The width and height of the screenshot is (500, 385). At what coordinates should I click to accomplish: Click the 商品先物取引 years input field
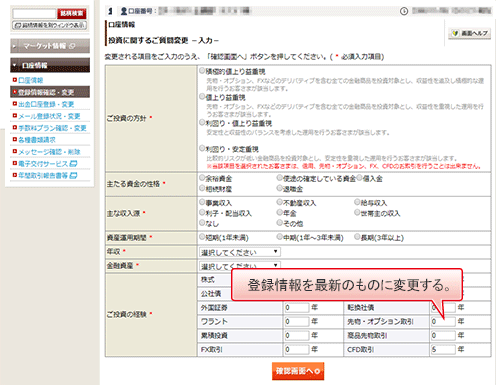(x=443, y=335)
